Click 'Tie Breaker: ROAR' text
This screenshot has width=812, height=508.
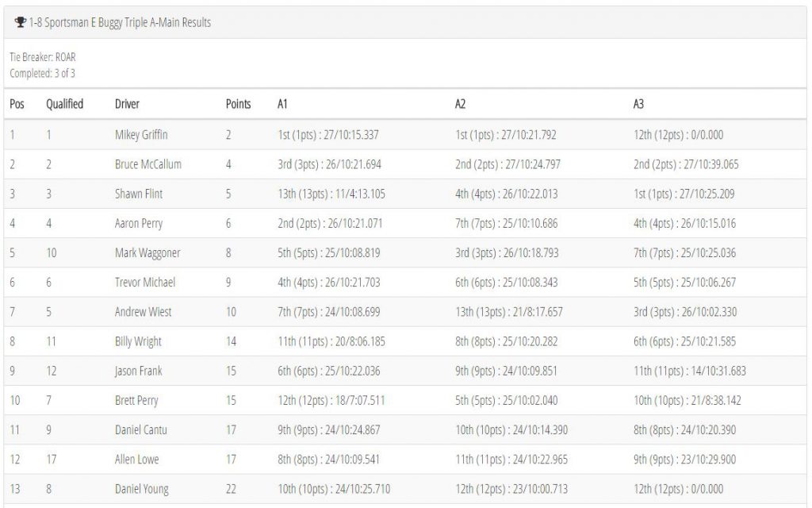(43, 57)
